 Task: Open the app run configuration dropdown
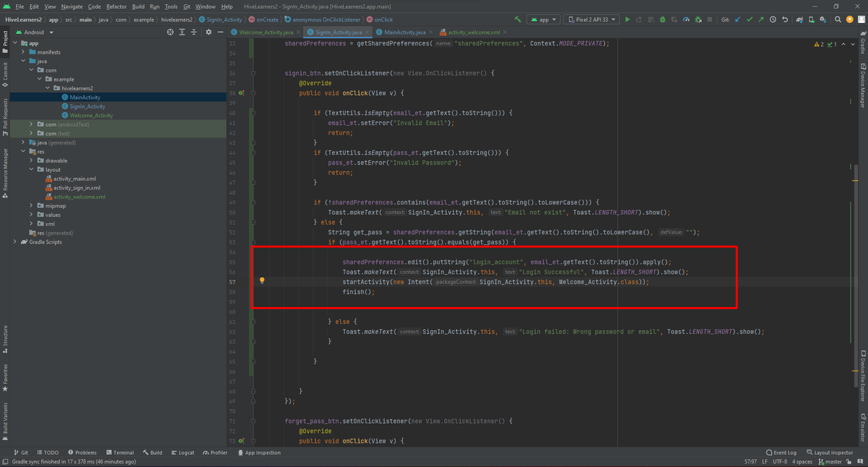pyautogui.click(x=543, y=20)
